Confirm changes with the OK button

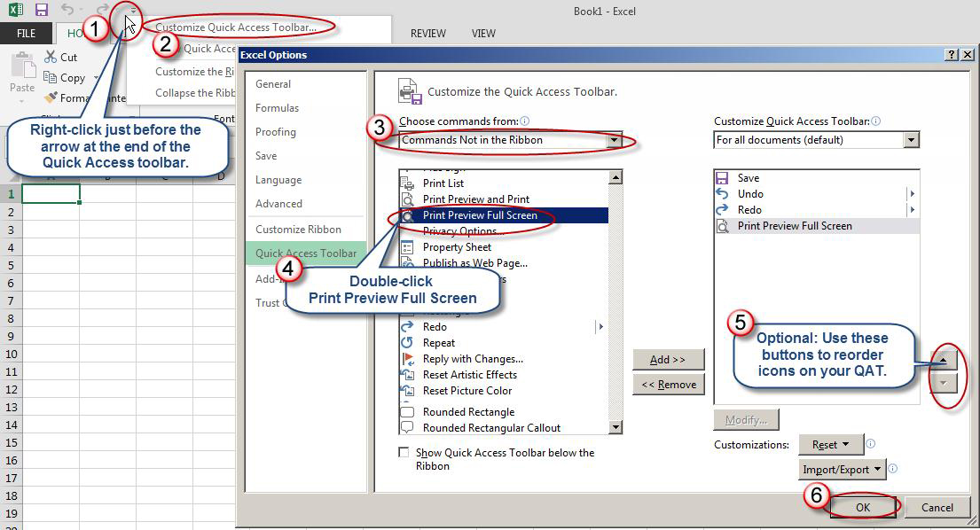click(x=862, y=507)
